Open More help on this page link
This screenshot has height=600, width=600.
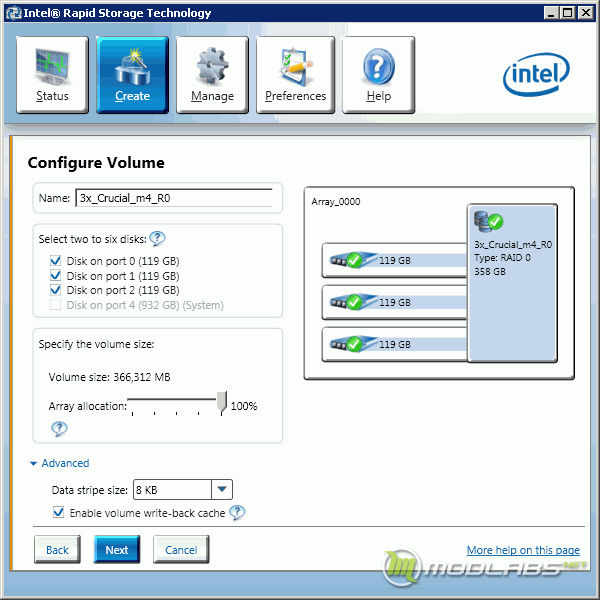tap(523, 550)
